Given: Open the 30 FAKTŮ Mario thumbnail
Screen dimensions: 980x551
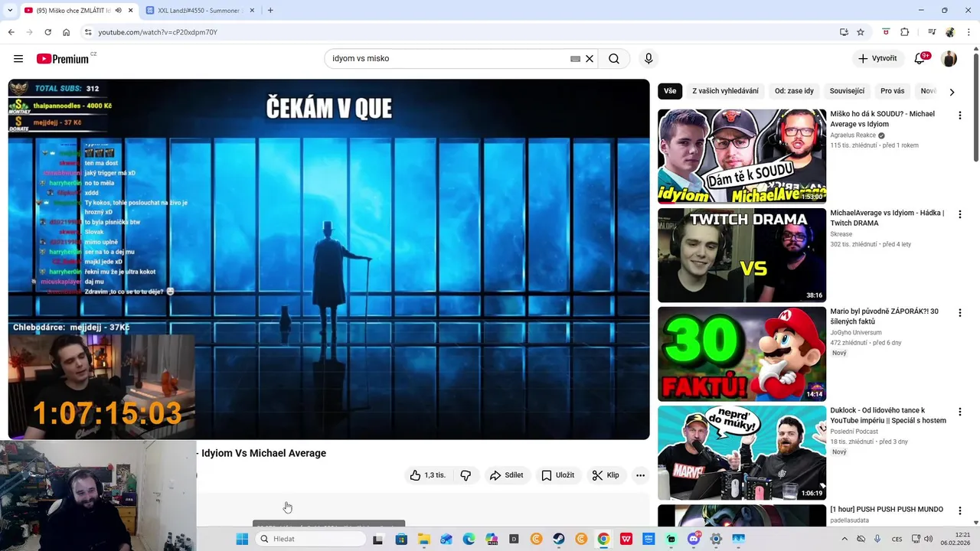Looking at the screenshot, I should pos(742,354).
